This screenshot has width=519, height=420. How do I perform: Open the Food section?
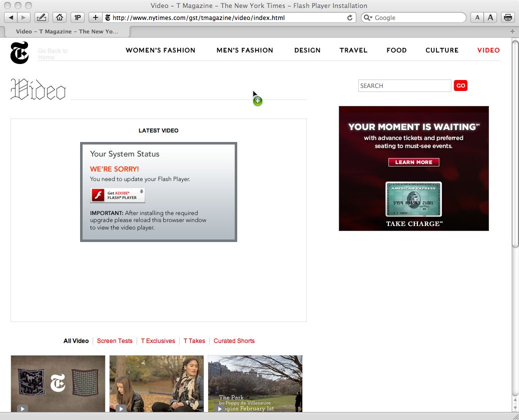click(x=396, y=50)
